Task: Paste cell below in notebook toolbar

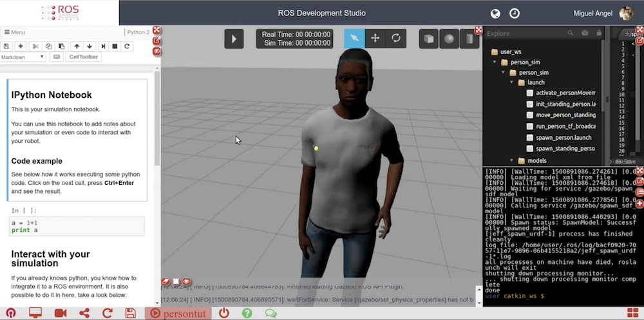Action: pyautogui.click(x=61, y=46)
